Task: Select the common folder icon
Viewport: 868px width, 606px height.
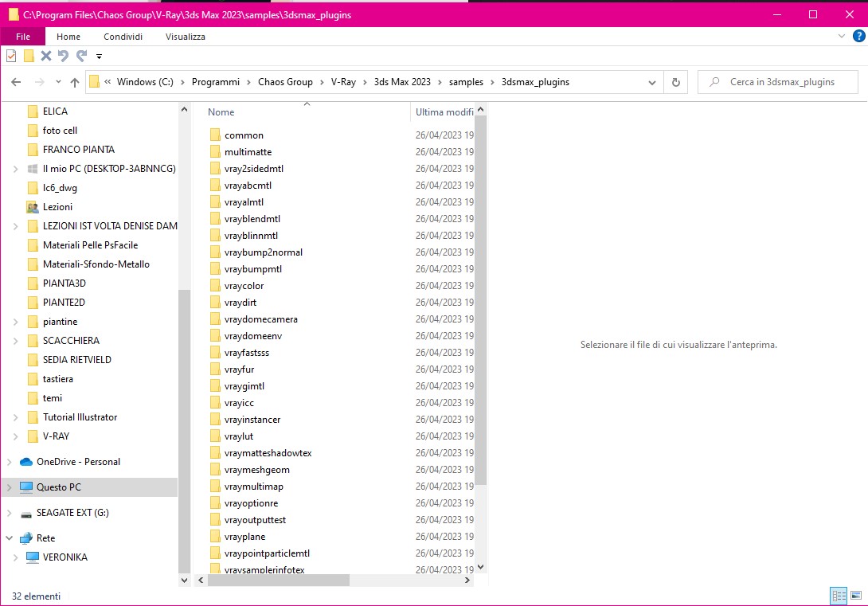Action: [x=215, y=135]
